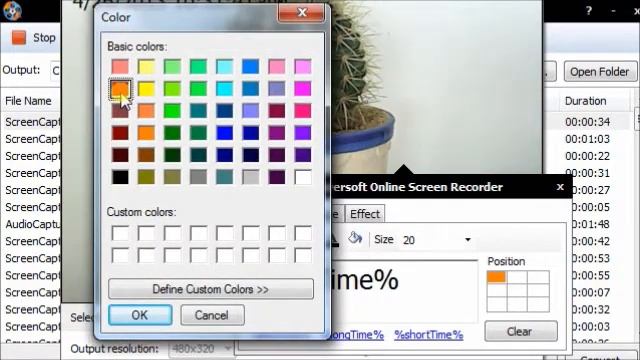Select the AudioCaptu file row

pos(32,224)
